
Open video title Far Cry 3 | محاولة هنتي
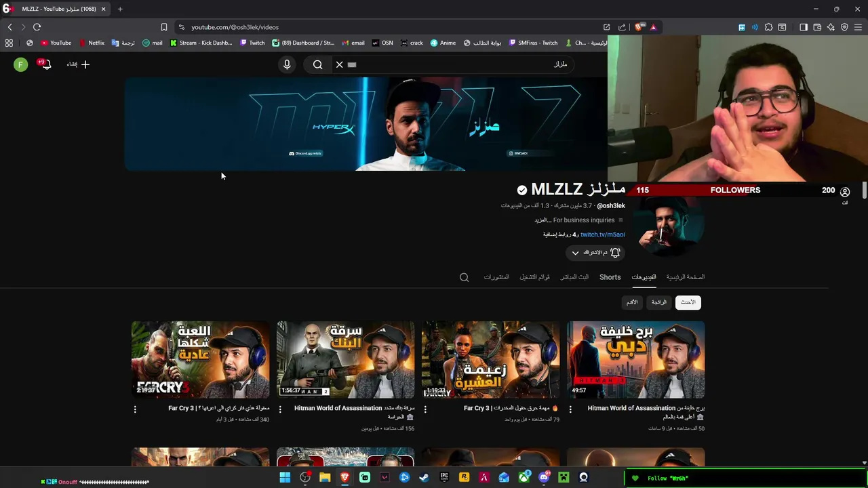coord(219,409)
